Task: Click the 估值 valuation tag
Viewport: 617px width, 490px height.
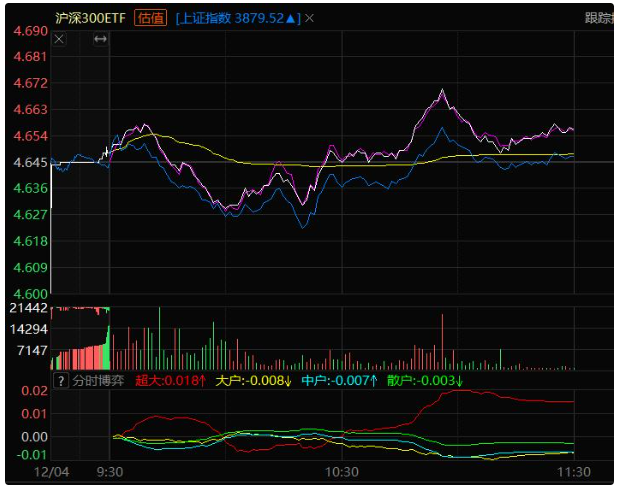Action: [x=151, y=18]
